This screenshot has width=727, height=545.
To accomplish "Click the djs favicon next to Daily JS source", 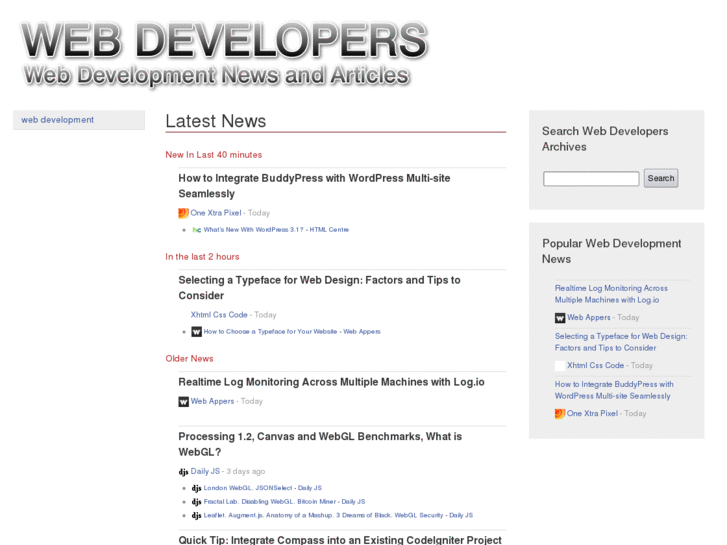I will [x=184, y=472].
